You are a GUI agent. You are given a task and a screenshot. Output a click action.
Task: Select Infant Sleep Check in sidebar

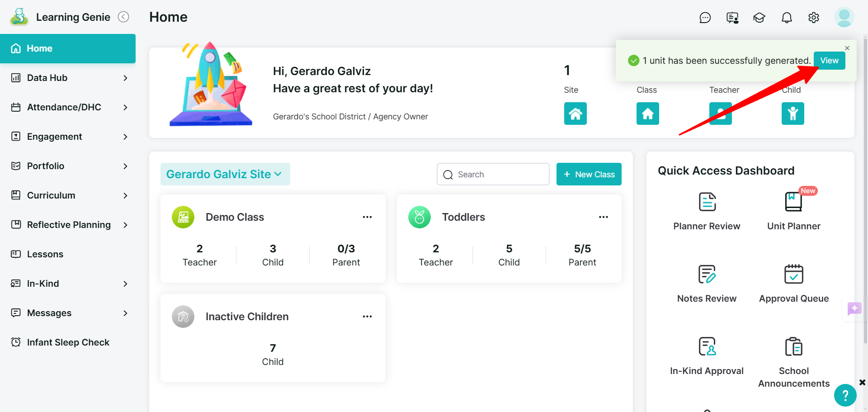tap(68, 342)
